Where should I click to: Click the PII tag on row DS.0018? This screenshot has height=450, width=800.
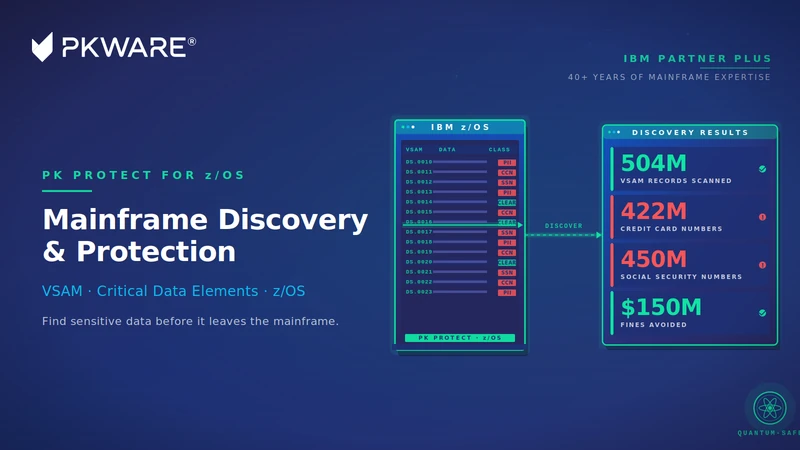507,242
